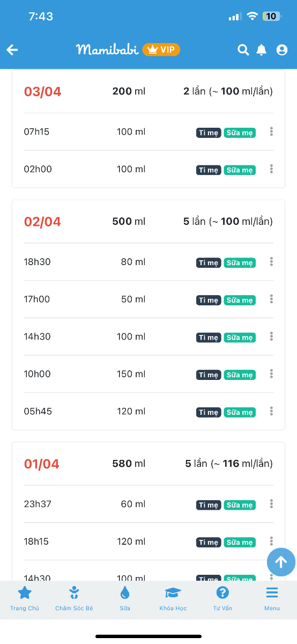Tap the back arrow in header
This screenshot has width=297, height=644.
point(12,50)
